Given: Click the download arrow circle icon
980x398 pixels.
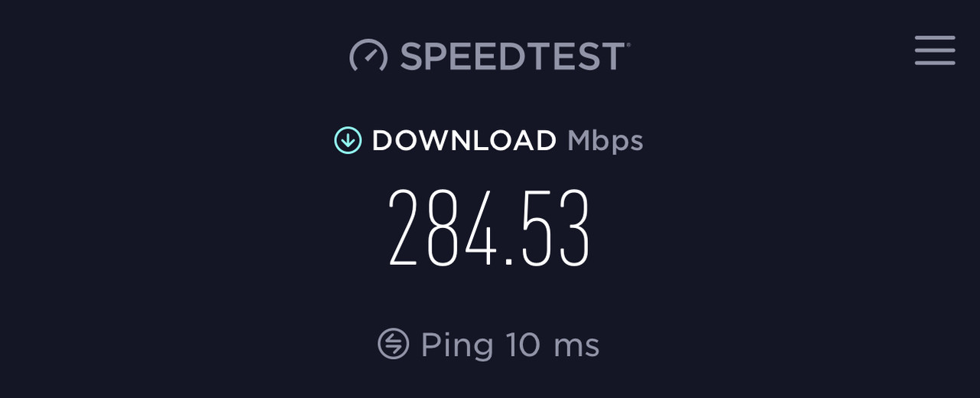Looking at the screenshot, I should coord(348,140).
